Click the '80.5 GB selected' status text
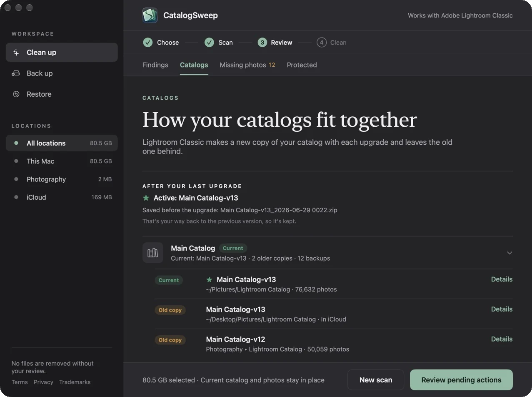Screen dimensions: 532x397 169,380
